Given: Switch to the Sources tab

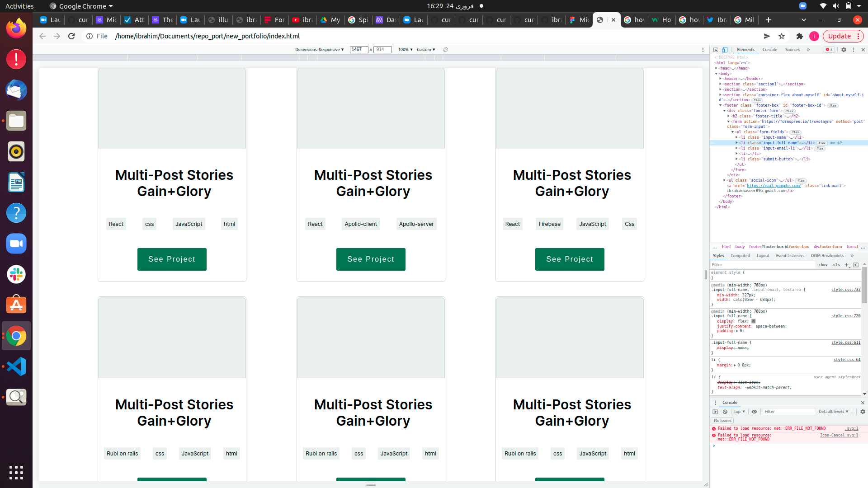Looking at the screenshot, I should coord(792,50).
